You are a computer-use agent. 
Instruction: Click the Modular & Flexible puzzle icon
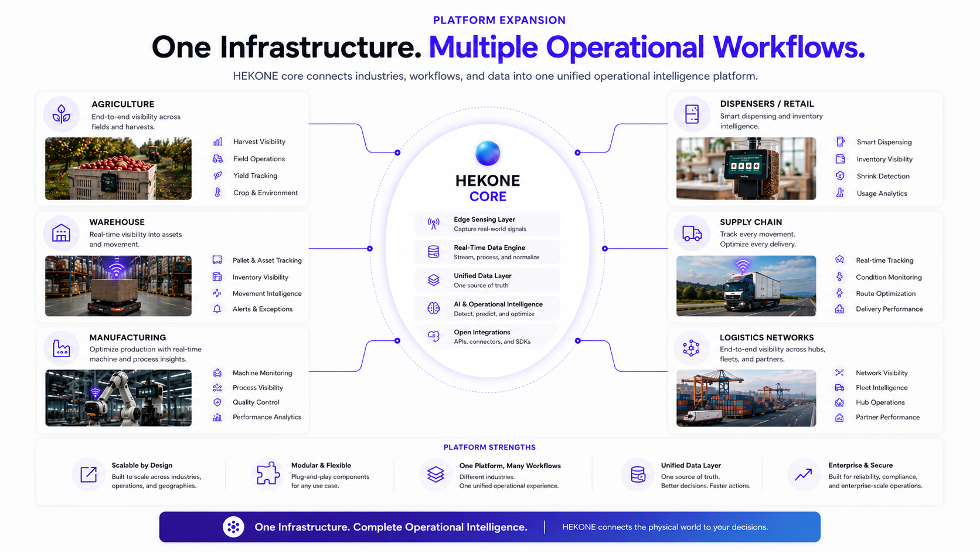pos(268,474)
